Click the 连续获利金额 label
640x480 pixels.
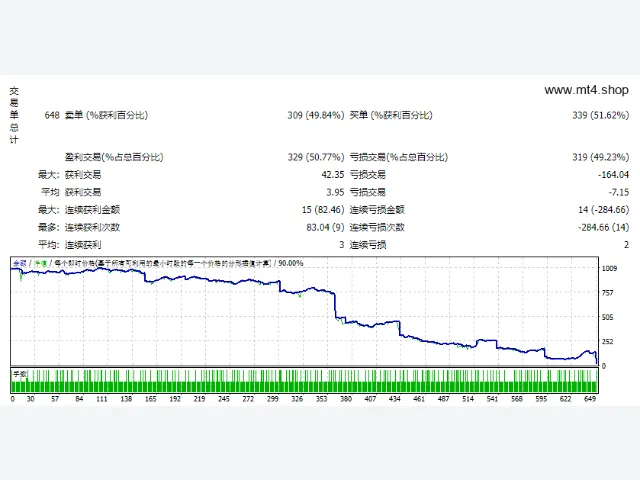coord(92,210)
